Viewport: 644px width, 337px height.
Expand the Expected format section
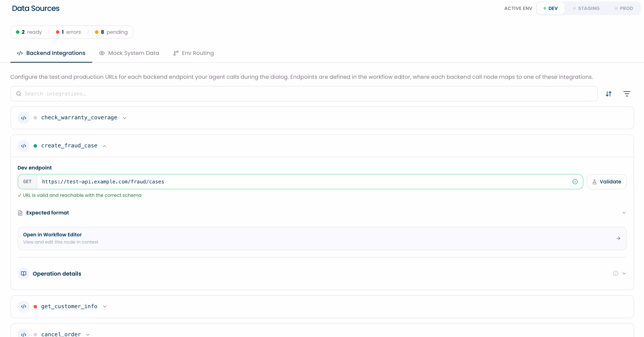point(624,213)
